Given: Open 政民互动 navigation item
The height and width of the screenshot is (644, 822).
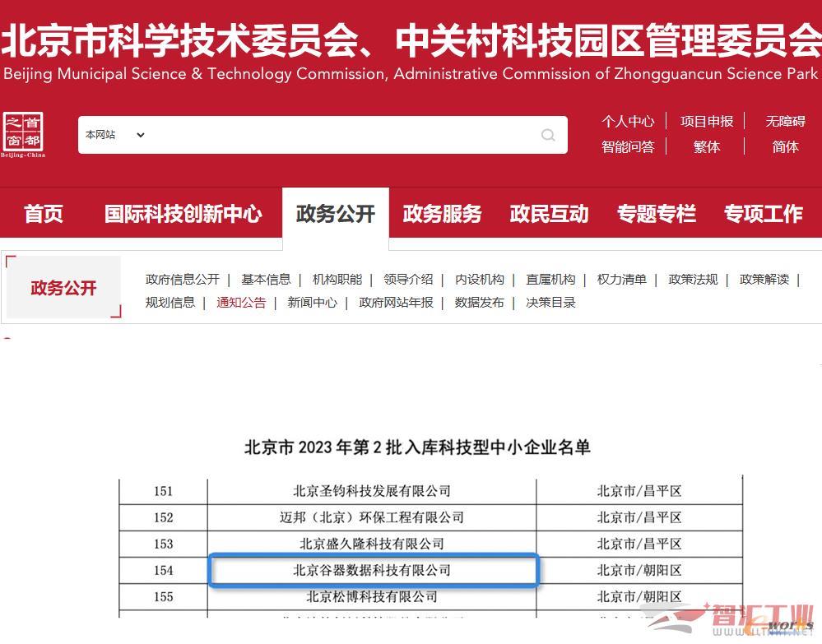Looking at the screenshot, I should 549,214.
